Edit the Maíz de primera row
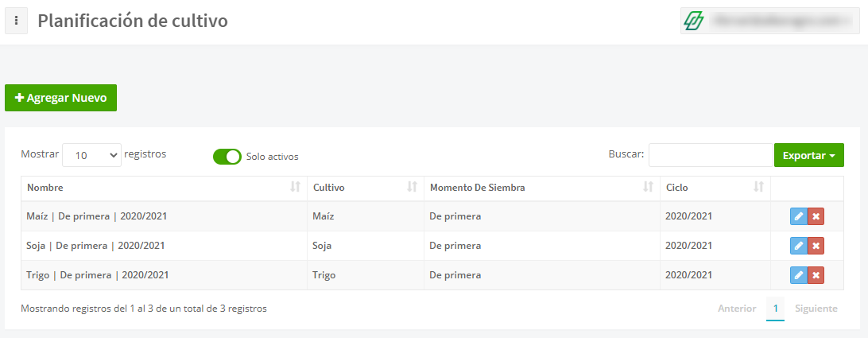The width and height of the screenshot is (868, 338). point(799,216)
